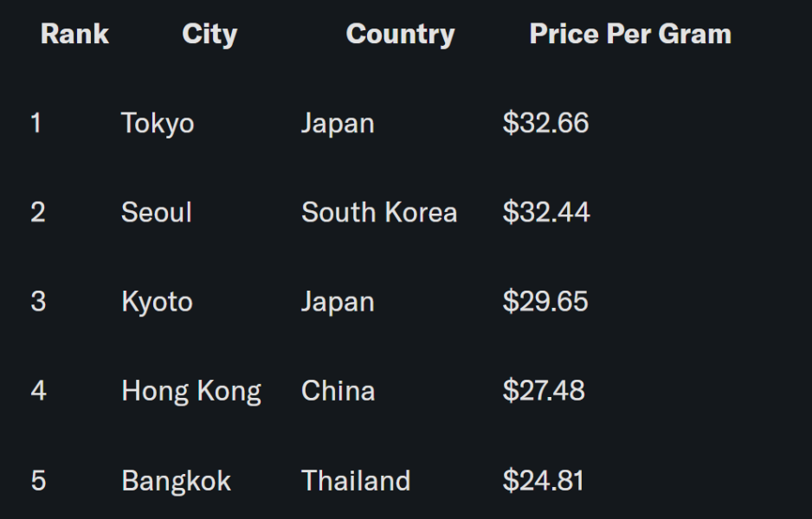812x519 pixels.
Task: Click rank number 5 cell
Action: pos(38,481)
